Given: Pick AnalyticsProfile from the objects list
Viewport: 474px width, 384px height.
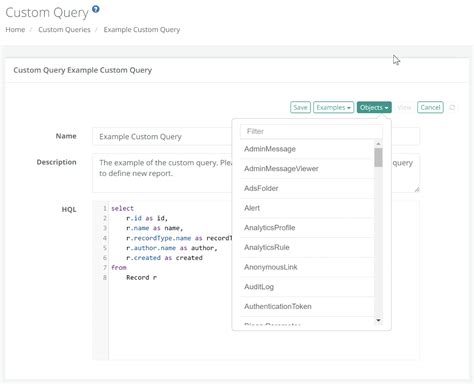Looking at the screenshot, I should point(307,228).
